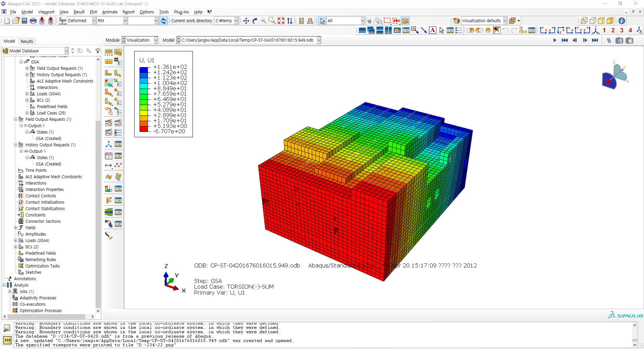Click the red legend color swatch
This screenshot has width=644, height=349.
144,129
